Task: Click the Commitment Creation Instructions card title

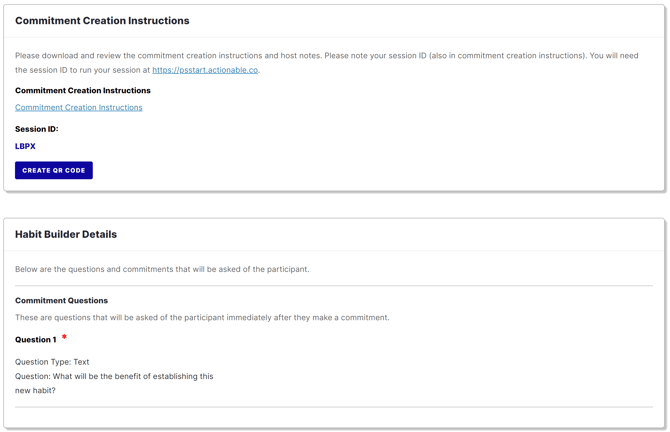Action: coord(102,20)
